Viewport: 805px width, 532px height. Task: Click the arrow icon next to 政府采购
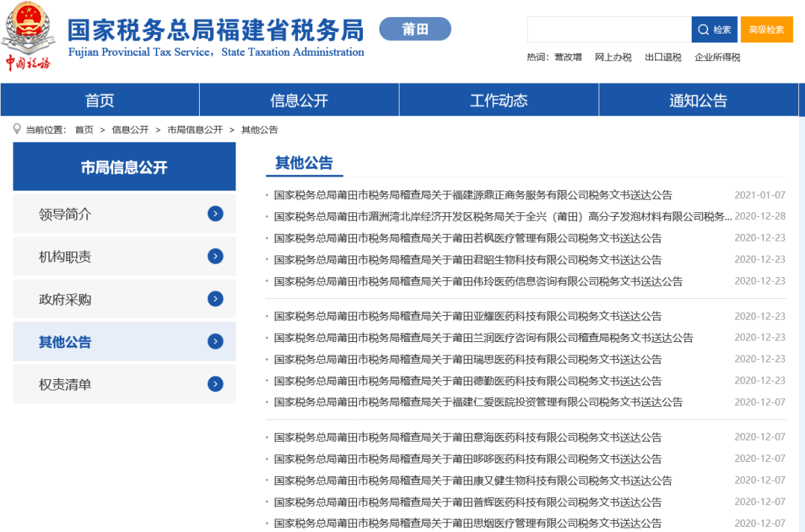coord(215,299)
